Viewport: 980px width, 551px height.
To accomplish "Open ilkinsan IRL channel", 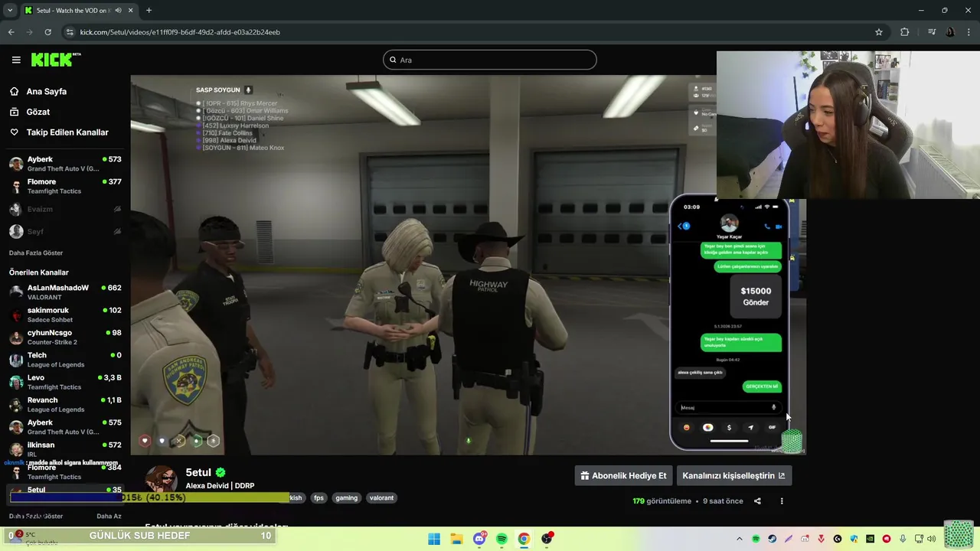I will tap(64, 449).
